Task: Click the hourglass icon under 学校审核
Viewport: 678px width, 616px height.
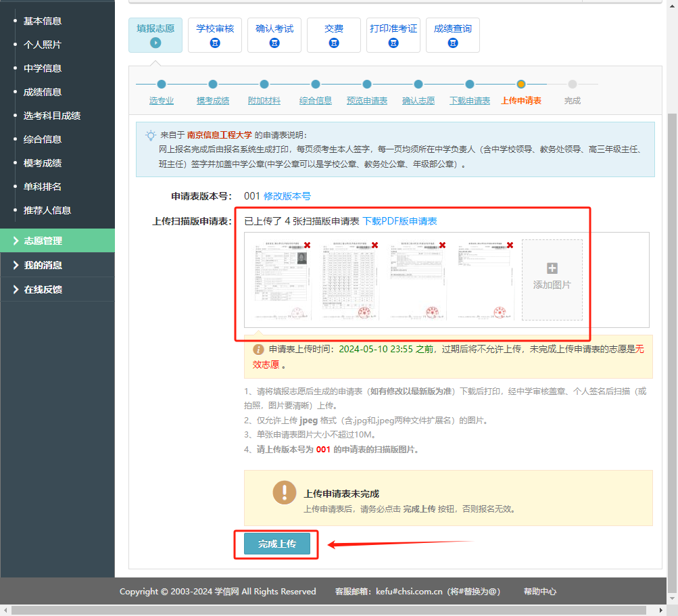Action: (215, 43)
